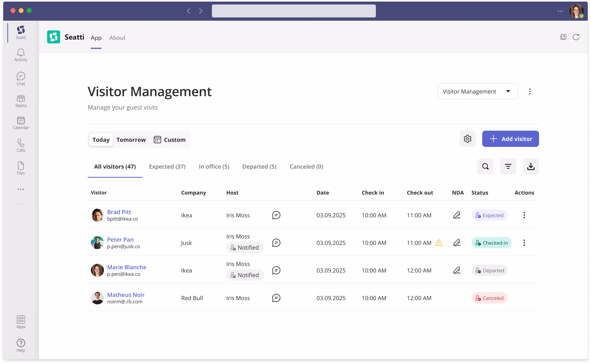Open visitor settings gear
The height and width of the screenshot is (364, 591).
point(468,139)
